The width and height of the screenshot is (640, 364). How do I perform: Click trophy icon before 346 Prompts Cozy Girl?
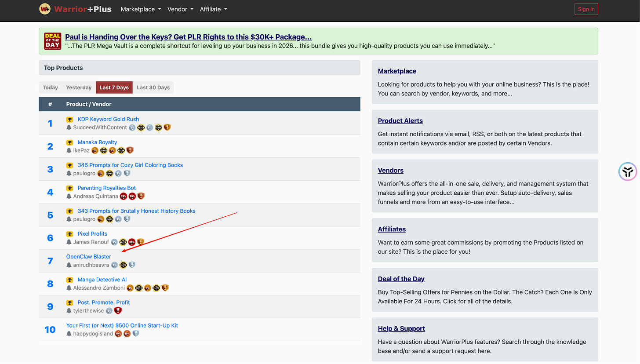point(69,165)
